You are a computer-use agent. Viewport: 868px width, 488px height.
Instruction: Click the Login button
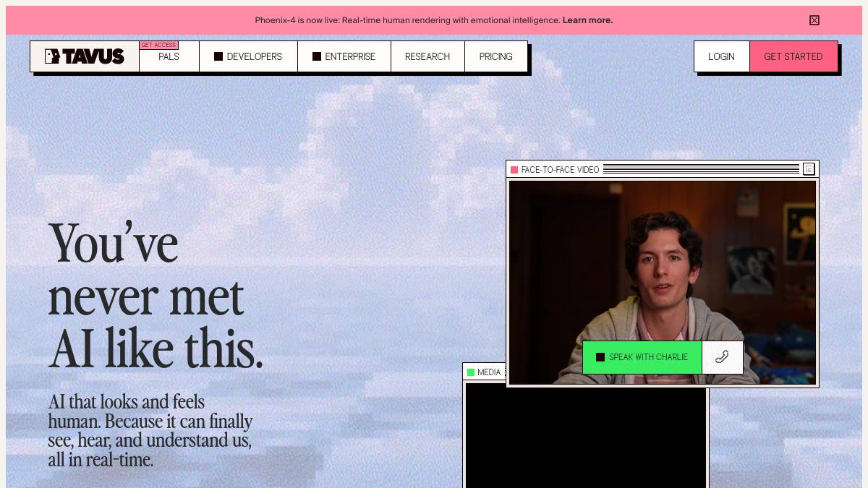point(721,56)
